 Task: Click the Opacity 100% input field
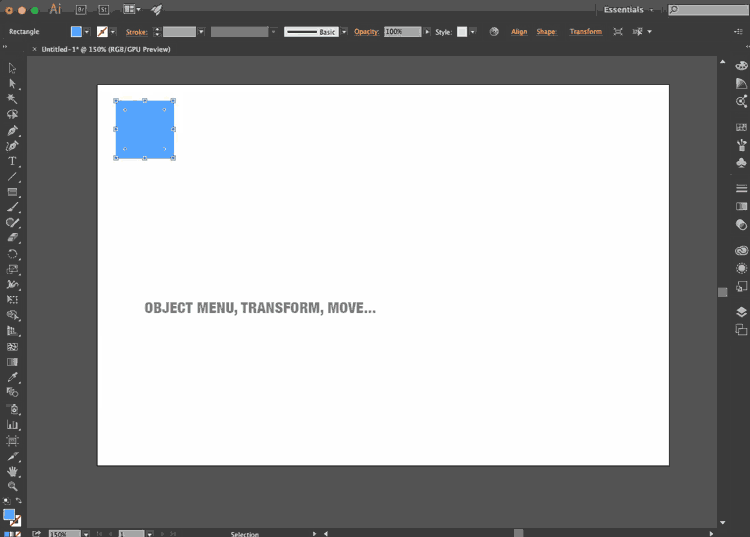[x=402, y=32]
